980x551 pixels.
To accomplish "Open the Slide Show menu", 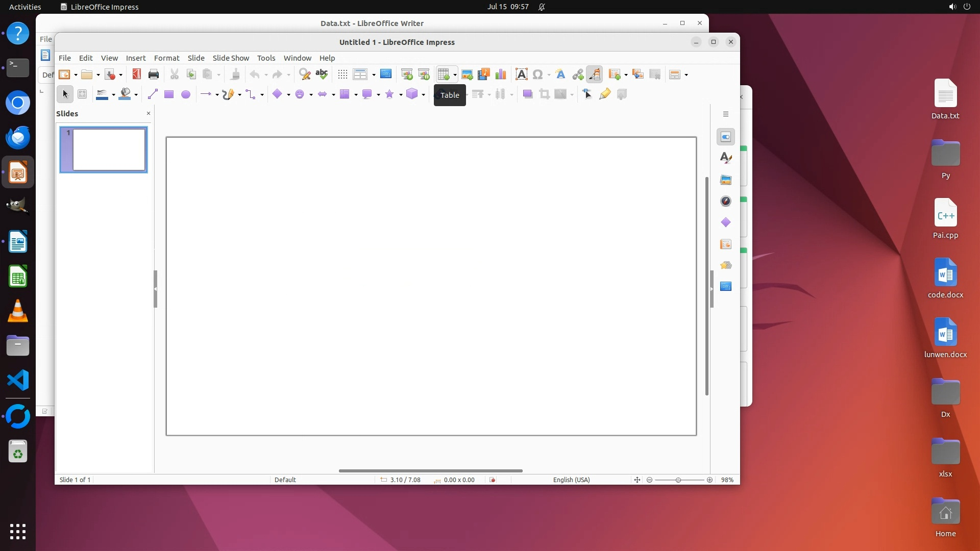I will tap(231, 58).
